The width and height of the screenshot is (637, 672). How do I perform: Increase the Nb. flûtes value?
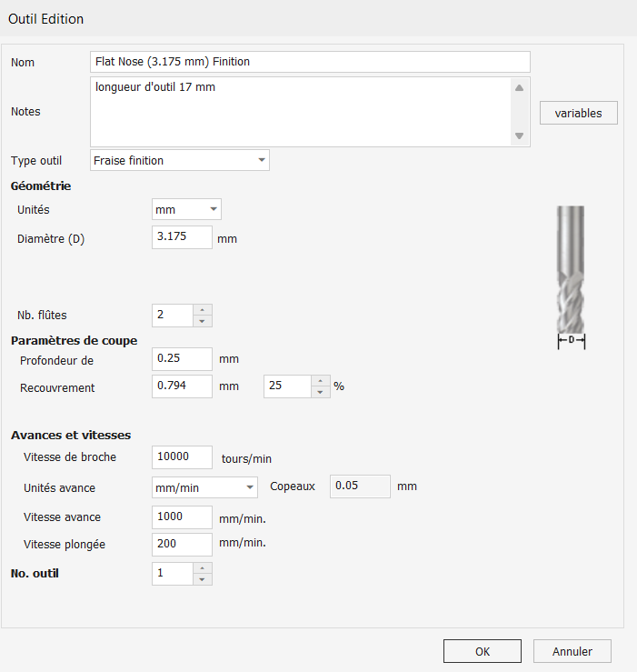point(203,310)
